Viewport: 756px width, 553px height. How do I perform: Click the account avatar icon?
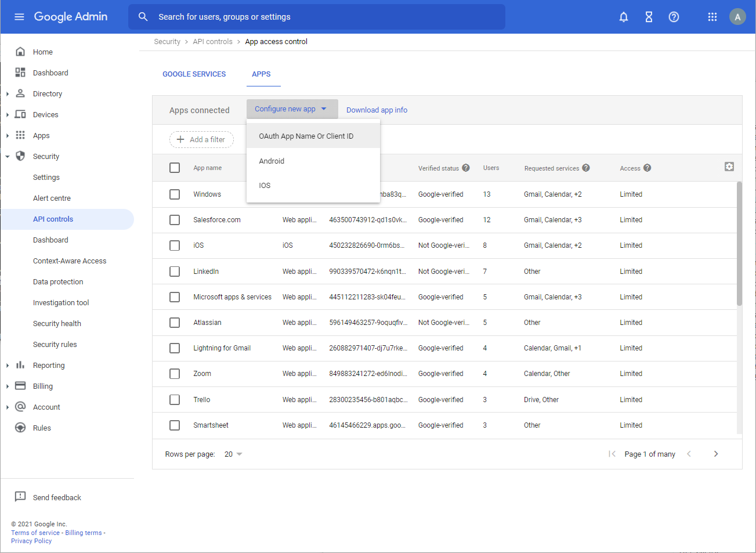coord(737,17)
